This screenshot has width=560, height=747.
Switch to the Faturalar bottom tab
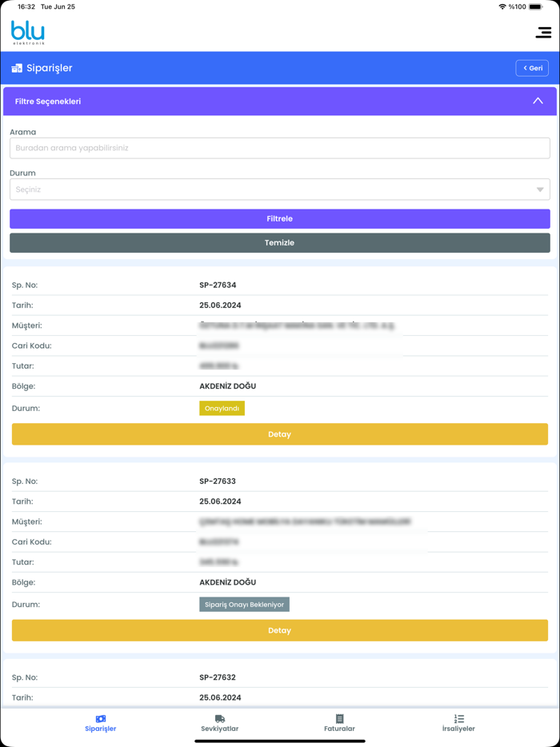(x=339, y=723)
